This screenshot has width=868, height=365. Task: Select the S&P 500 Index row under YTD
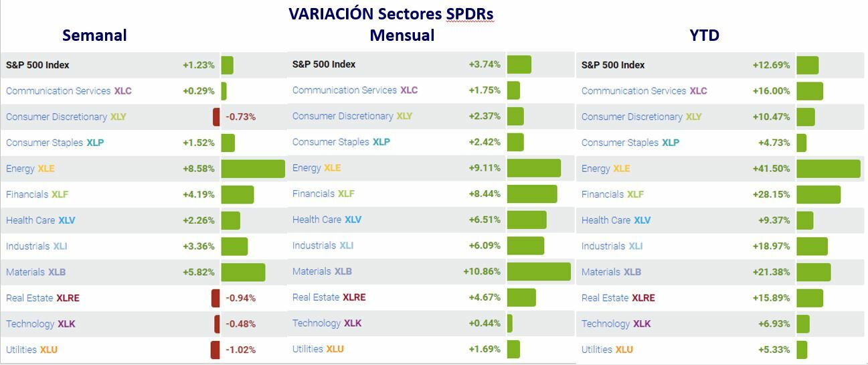[x=613, y=65]
